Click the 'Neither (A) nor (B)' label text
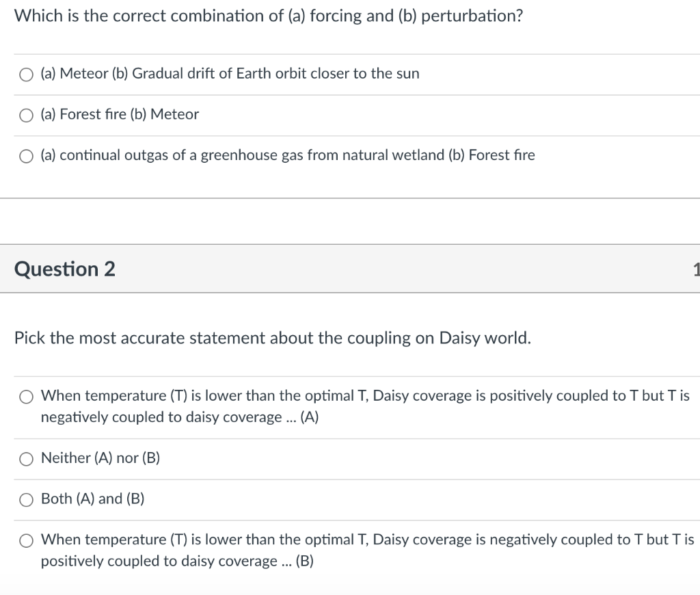This screenshot has width=700, height=595. pos(100,458)
